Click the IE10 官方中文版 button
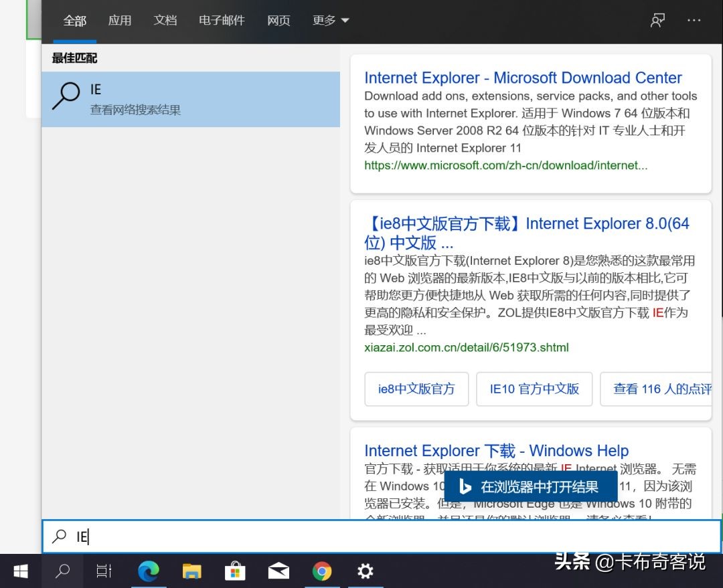Screen dimensions: 723x588 (534, 389)
